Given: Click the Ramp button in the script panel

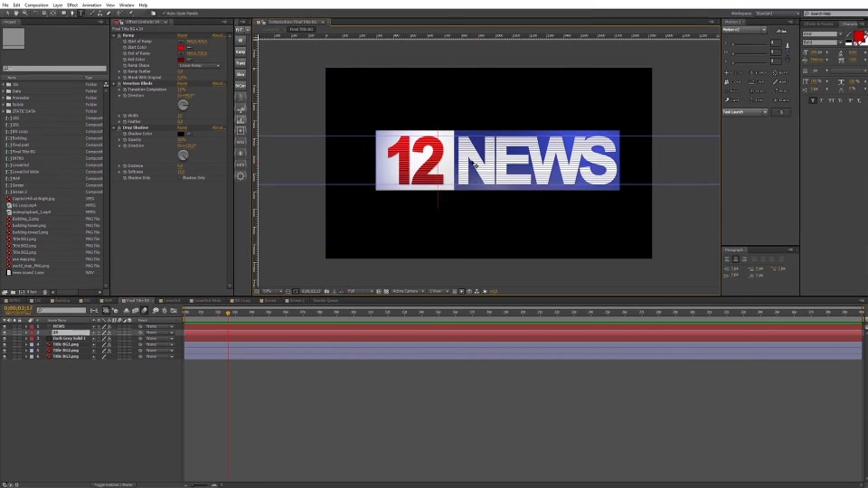Looking at the screenshot, I should (x=241, y=52).
